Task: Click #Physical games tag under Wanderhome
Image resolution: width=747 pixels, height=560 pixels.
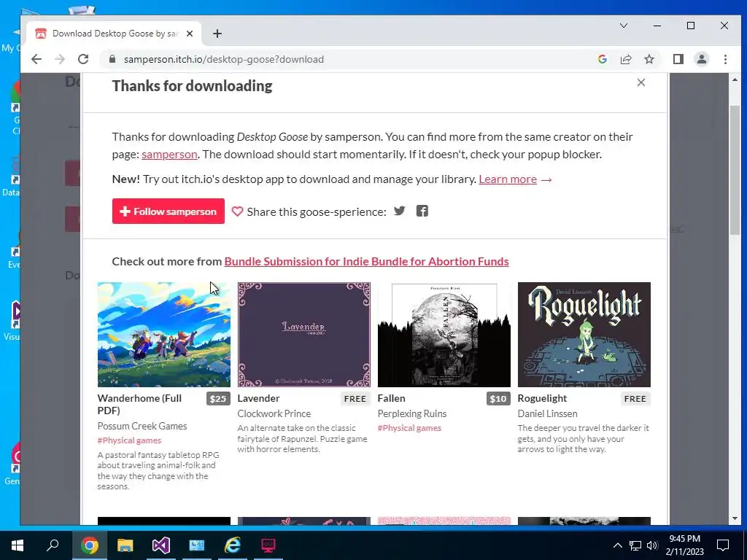Action: pyautogui.click(x=130, y=440)
